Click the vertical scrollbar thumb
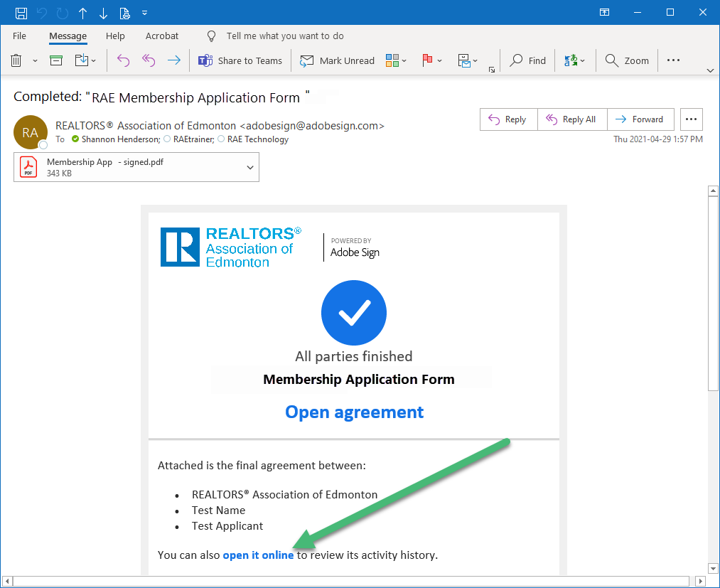This screenshot has width=720, height=588. tap(713, 294)
